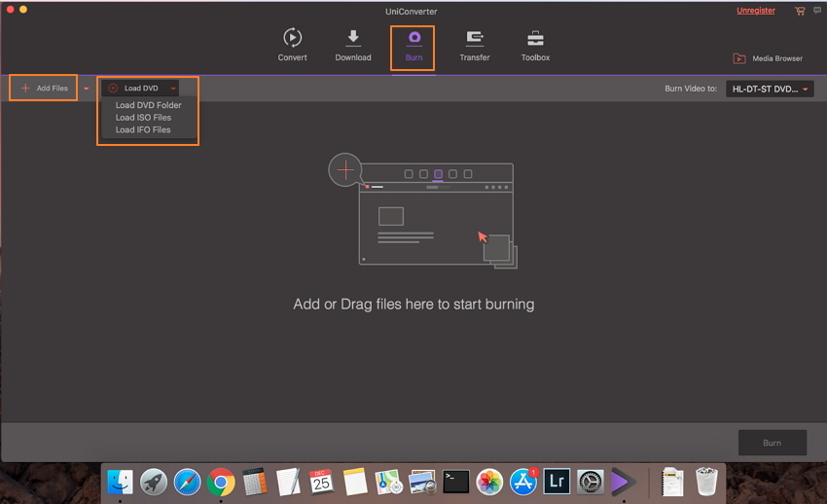Choose Load ISO Files option
This screenshot has height=504, width=827.
[143, 118]
